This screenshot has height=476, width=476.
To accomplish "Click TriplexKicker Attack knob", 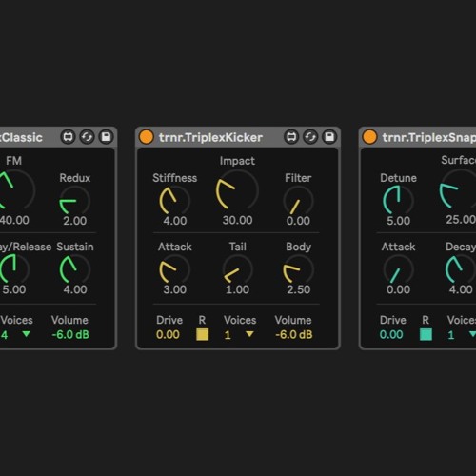I will click(x=174, y=269).
